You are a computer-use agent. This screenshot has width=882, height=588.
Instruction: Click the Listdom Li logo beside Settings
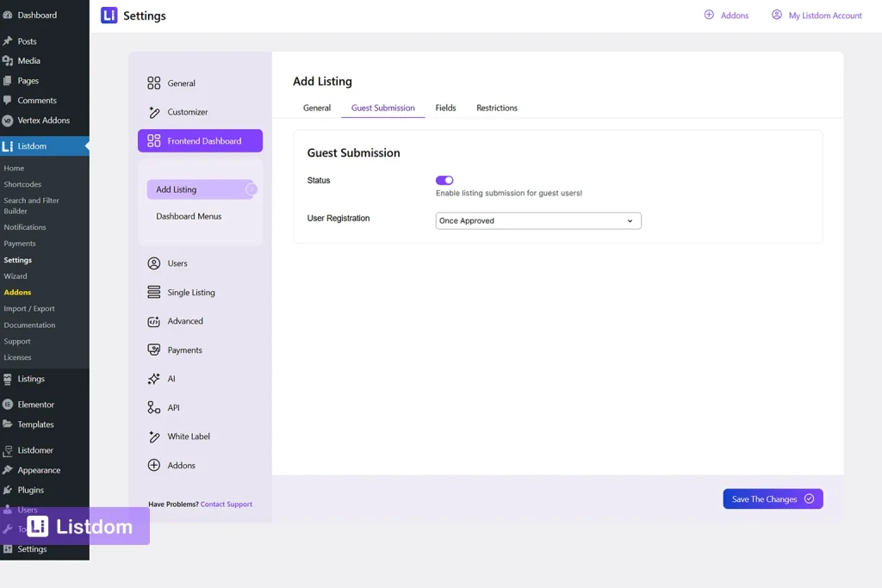point(109,15)
